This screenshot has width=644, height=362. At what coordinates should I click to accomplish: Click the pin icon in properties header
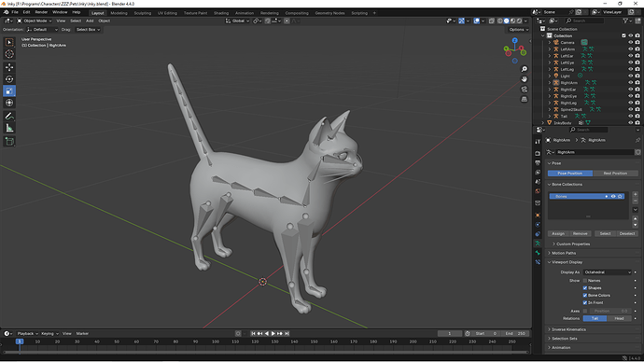pos(637,140)
